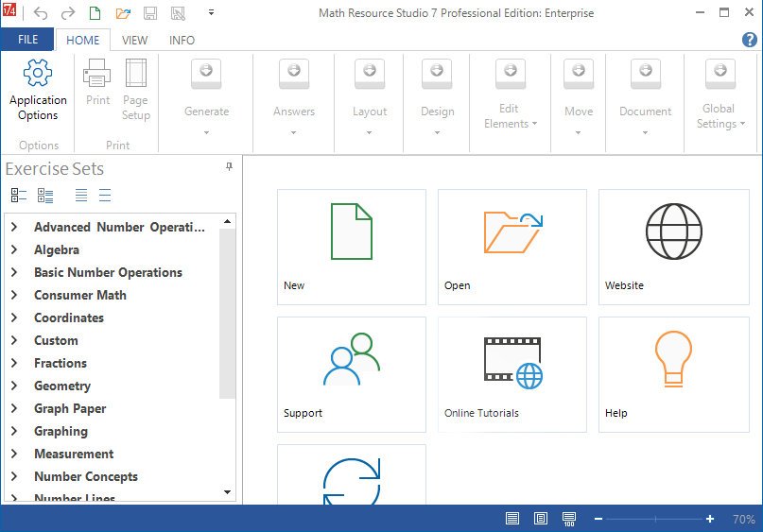Image resolution: width=763 pixels, height=532 pixels.
Task: Click the blue help question mark icon
Action: coord(750,40)
